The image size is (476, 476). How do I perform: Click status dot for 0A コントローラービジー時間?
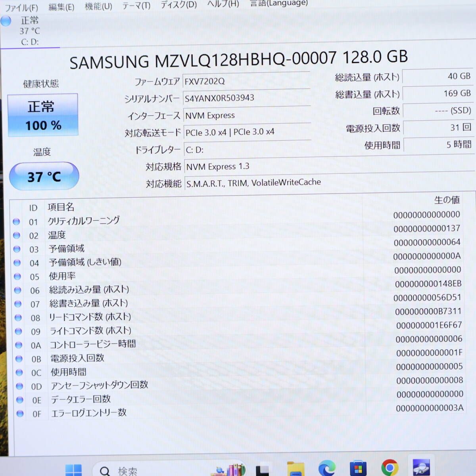coord(19,345)
